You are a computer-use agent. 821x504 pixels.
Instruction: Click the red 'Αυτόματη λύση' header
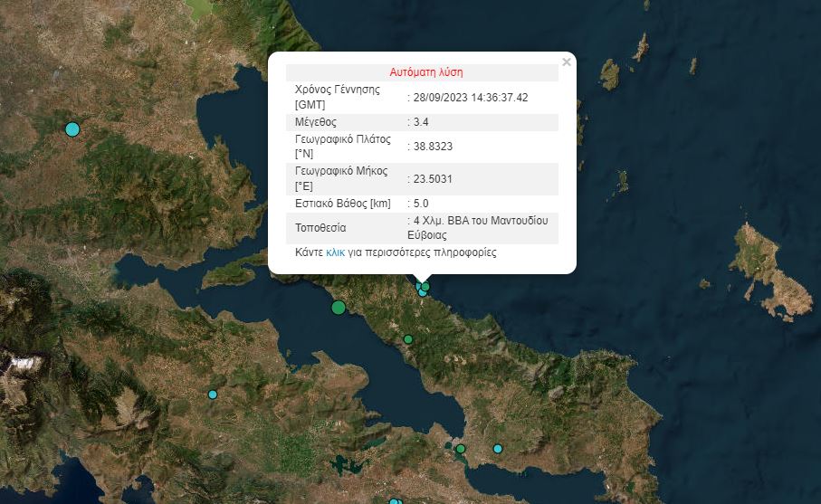point(426,72)
